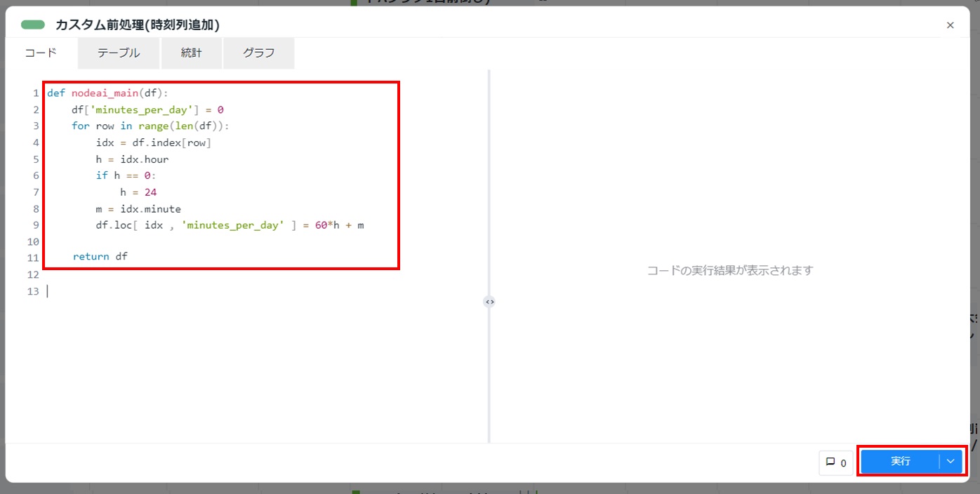Click line idx = df.index[row]
The image size is (980, 494).
pos(154,142)
